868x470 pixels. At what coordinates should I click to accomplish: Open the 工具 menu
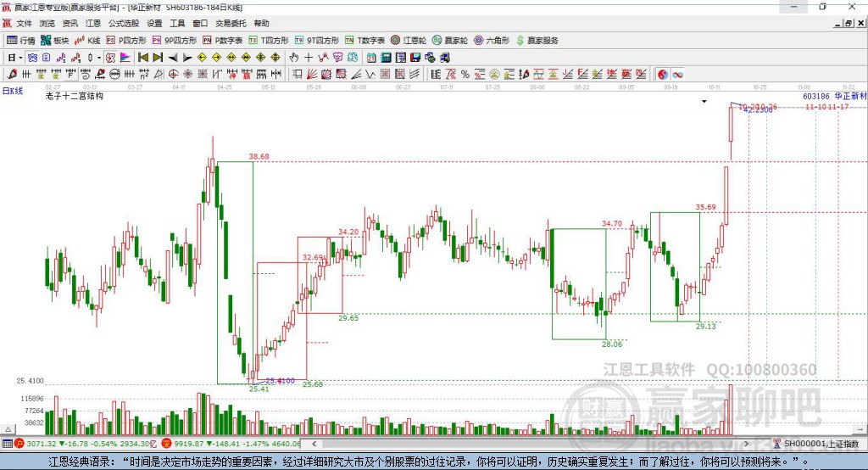177,23
